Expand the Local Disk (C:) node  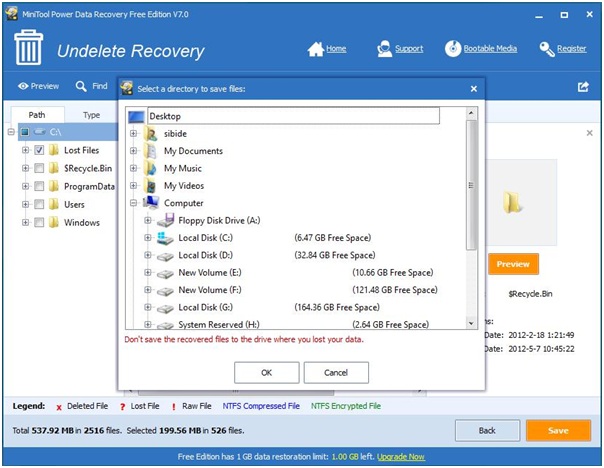148,238
